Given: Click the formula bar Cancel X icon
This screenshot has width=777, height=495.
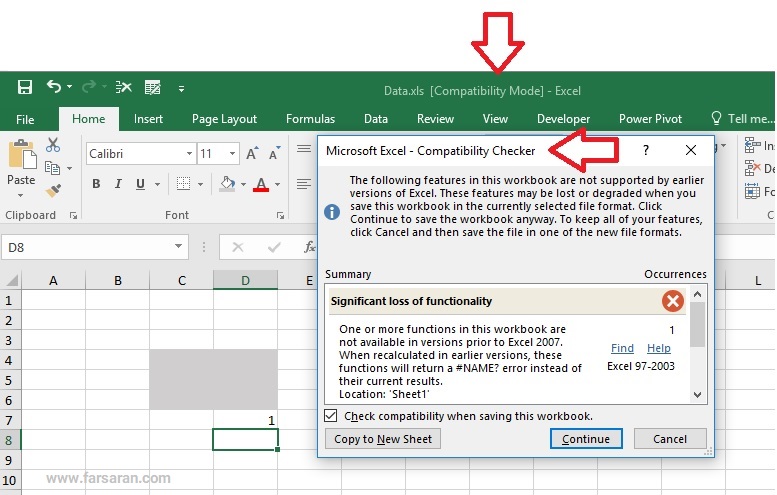Looking at the screenshot, I should click(238, 247).
